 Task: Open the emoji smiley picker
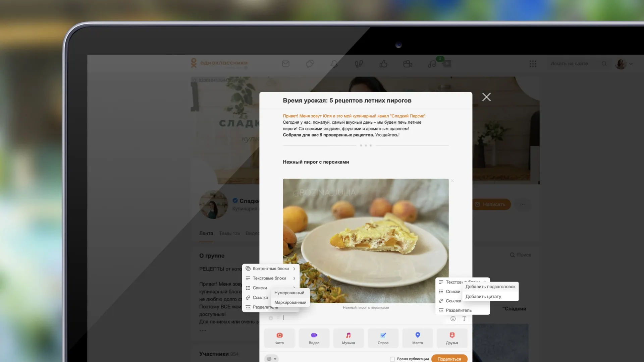pos(453,319)
